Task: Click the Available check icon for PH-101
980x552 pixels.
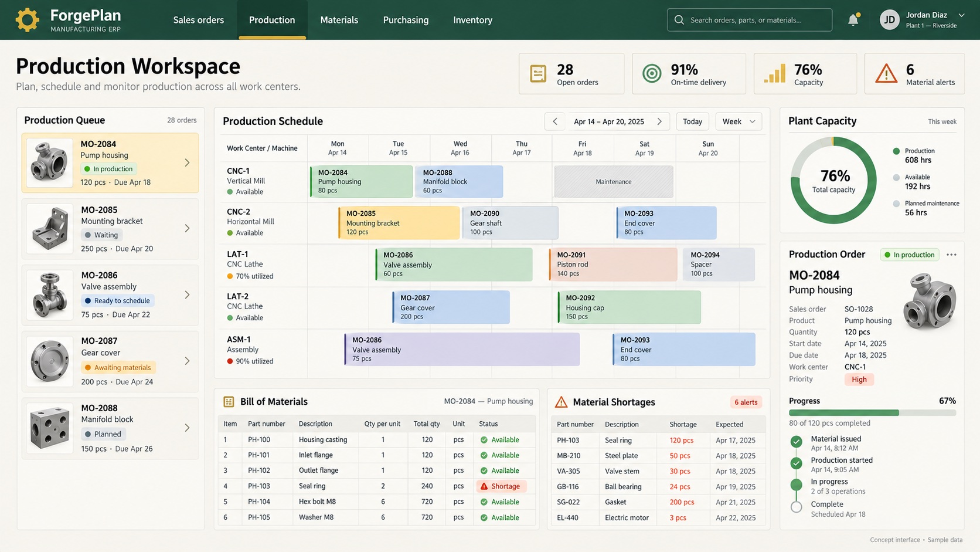Action: pyautogui.click(x=484, y=455)
